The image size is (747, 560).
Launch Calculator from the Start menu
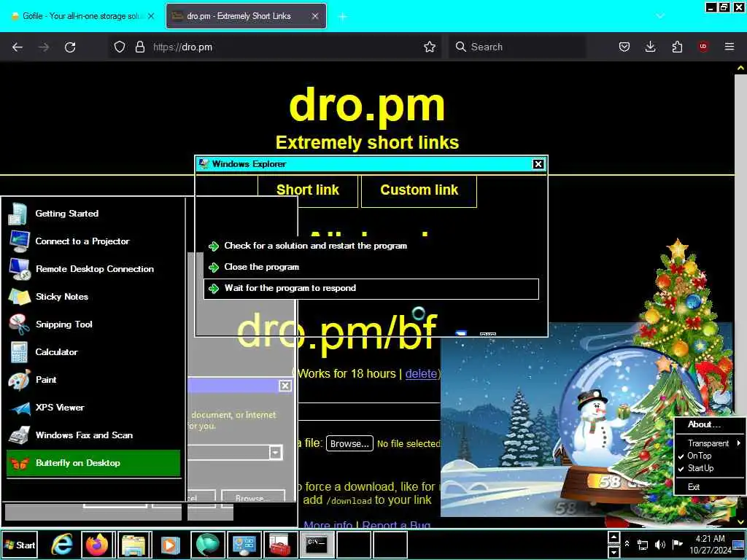tap(93, 352)
